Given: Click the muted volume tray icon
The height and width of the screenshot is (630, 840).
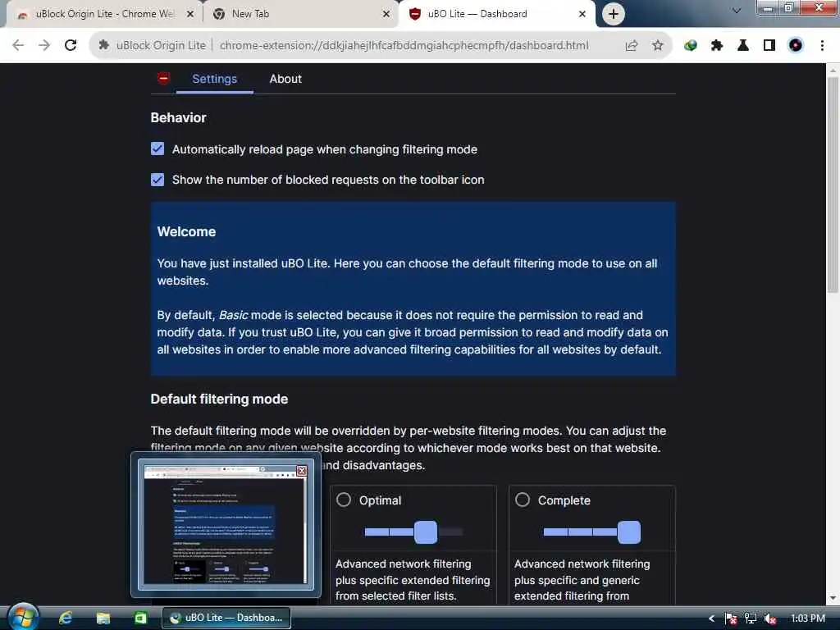Looking at the screenshot, I should coord(770,619).
